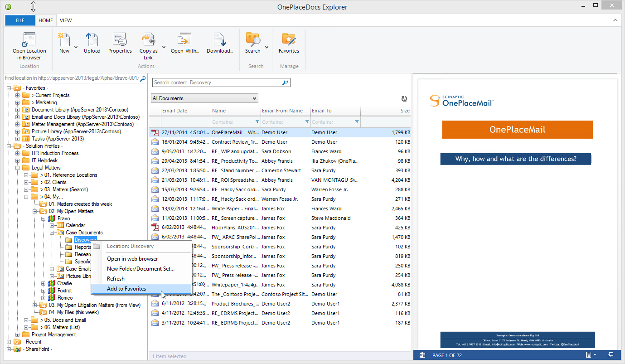The height and width of the screenshot is (364, 625).
Task: Click the pop-out window icon in preview bar
Action: 610,354
